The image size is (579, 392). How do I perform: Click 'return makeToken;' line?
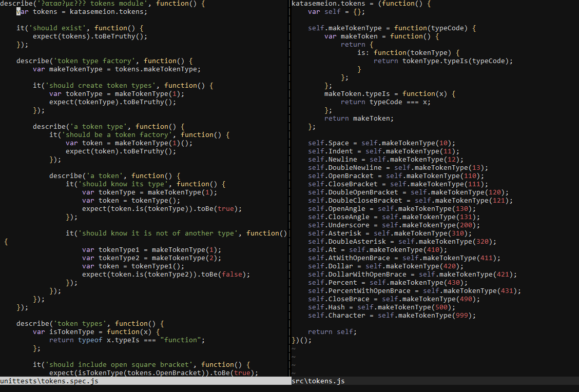pyautogui.click(x=359, y=119)
